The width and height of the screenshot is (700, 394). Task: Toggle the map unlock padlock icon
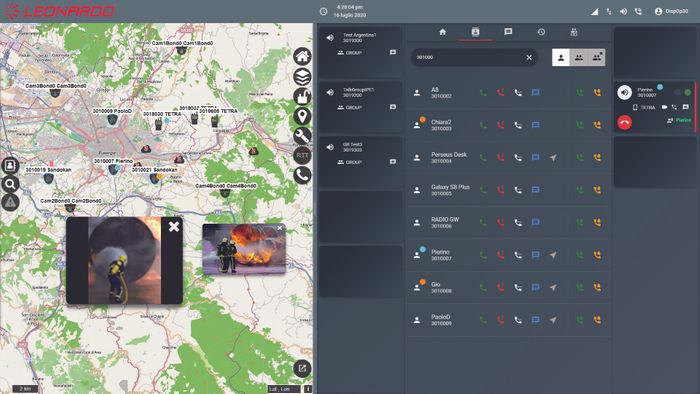click(x=302, y=96)
